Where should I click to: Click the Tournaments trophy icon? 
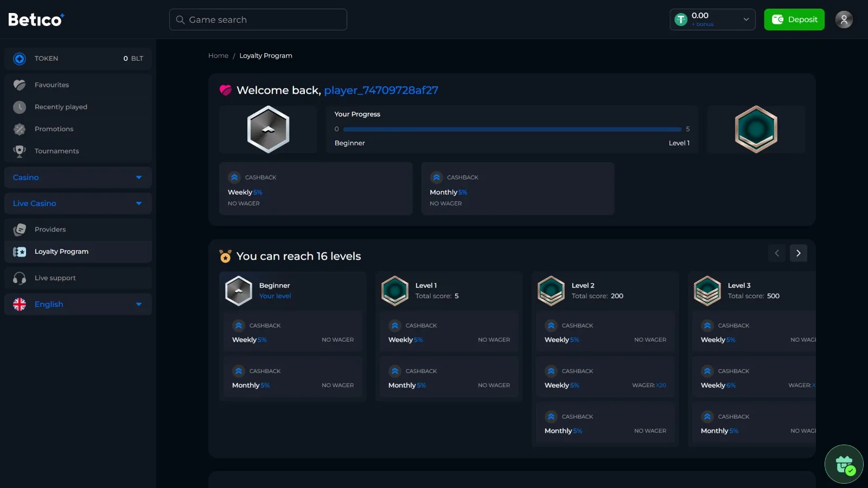click(20, 151)
